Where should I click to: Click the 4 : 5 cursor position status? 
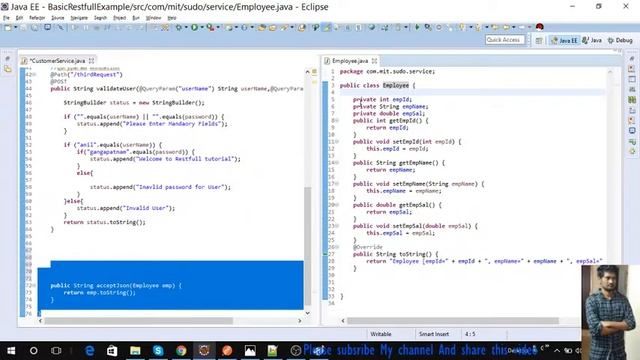(x=470, y=334)
